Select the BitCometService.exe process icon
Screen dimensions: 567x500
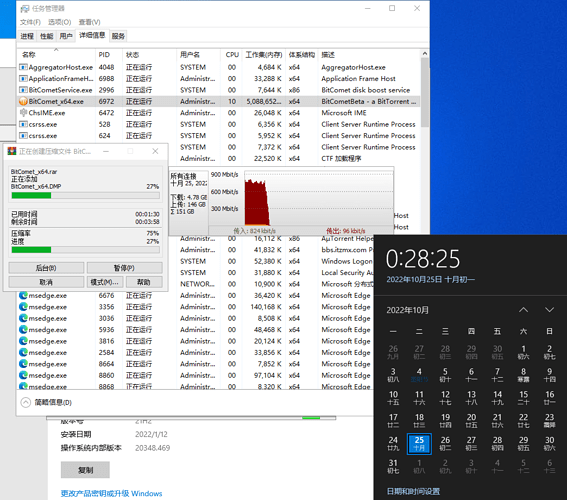tap(24, 90)
